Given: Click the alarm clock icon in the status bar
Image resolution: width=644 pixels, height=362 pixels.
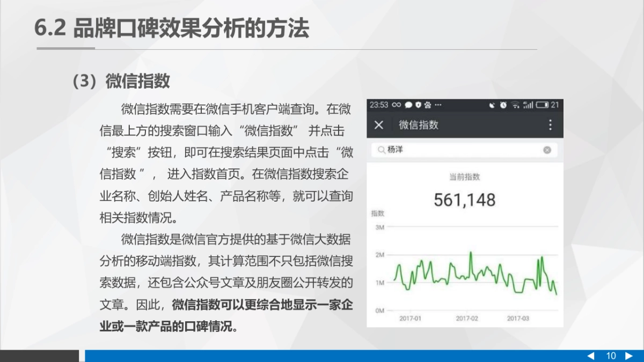Looking at the screenshot, I should (x=503, y=104).
